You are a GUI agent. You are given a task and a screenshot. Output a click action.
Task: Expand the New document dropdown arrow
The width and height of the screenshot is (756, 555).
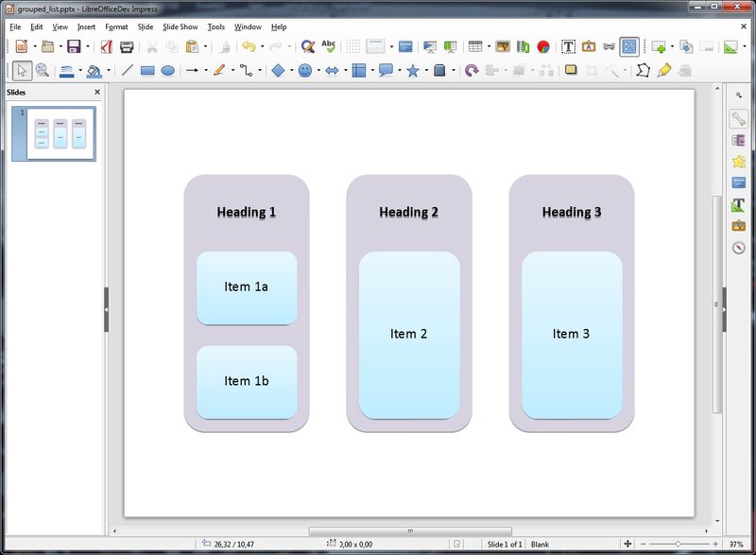point(35,46)
